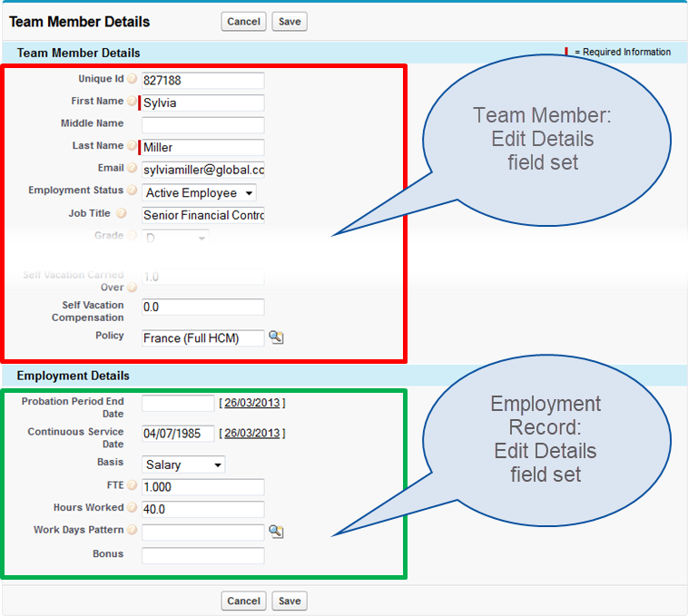Open the greyed Grade dropdown
This screenshot has width=688, height=616.
pos(175,238)
